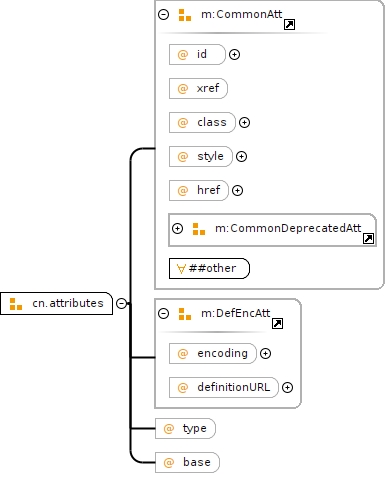Collapse the m:CommonAtt group

[x=163, y=15]
